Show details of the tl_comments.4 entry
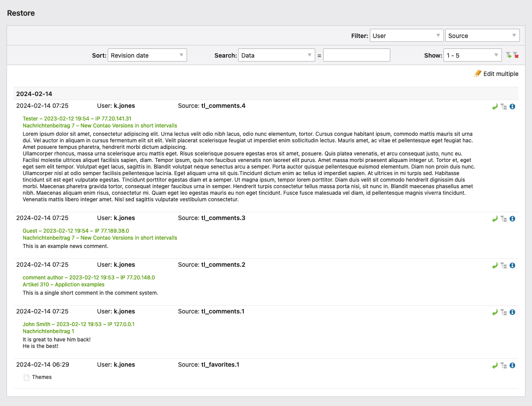The height and width of the screenshot is (406, 532). (512, 107)
